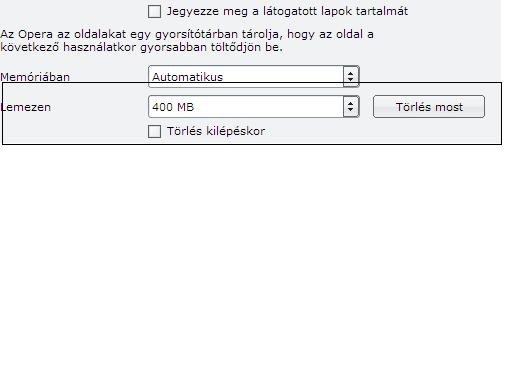Image resolution: width=512 pixels, height=384 pixels.
Task: Click the up arrow on the Memóriában selector
Action: (x=350, y=74)
